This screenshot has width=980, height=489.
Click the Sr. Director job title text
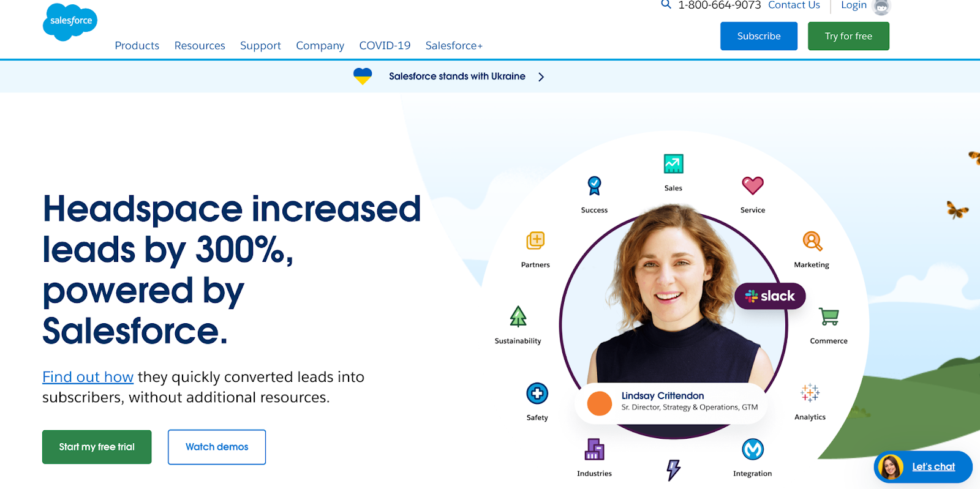pos(690,408)
